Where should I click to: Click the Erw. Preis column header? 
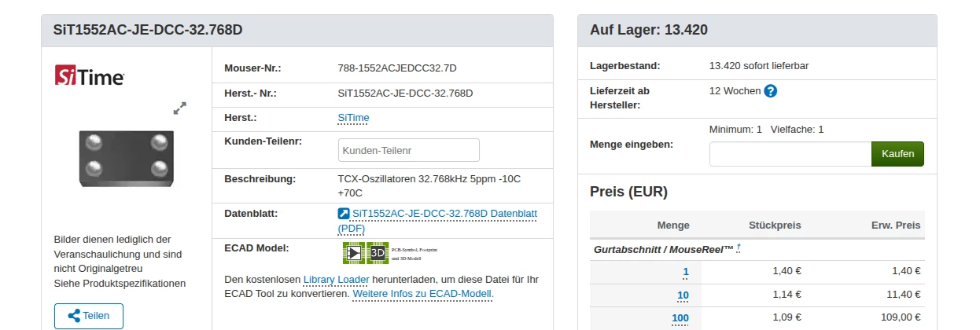click(895, 225)
